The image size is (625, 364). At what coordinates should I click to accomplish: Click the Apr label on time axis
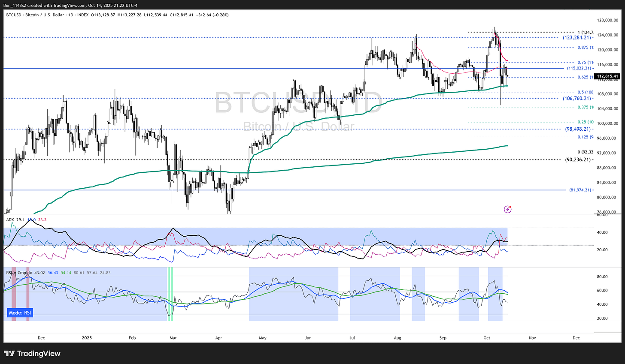click(x=218, y=338)
